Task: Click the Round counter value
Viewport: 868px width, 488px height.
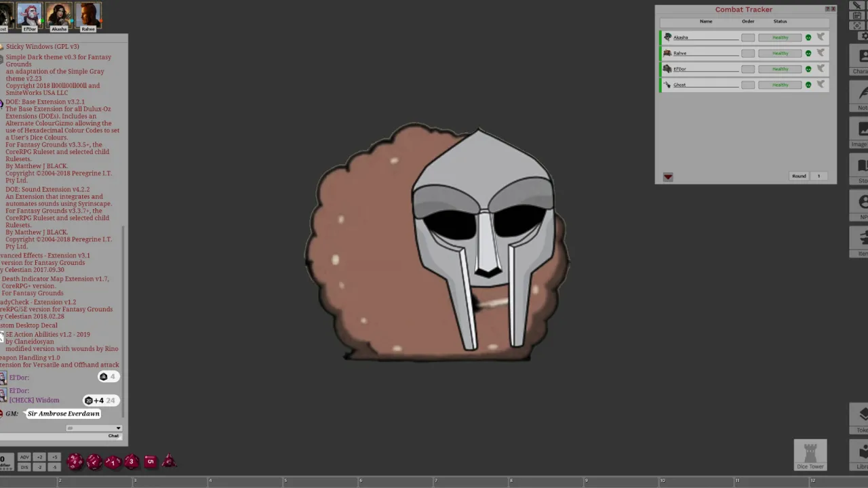Action: [x=818, y=176]
